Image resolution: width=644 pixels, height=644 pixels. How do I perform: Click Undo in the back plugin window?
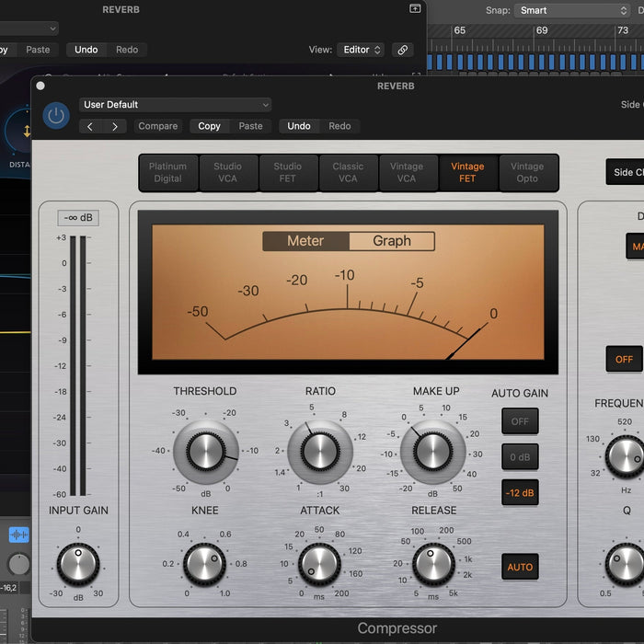[86, 50]
